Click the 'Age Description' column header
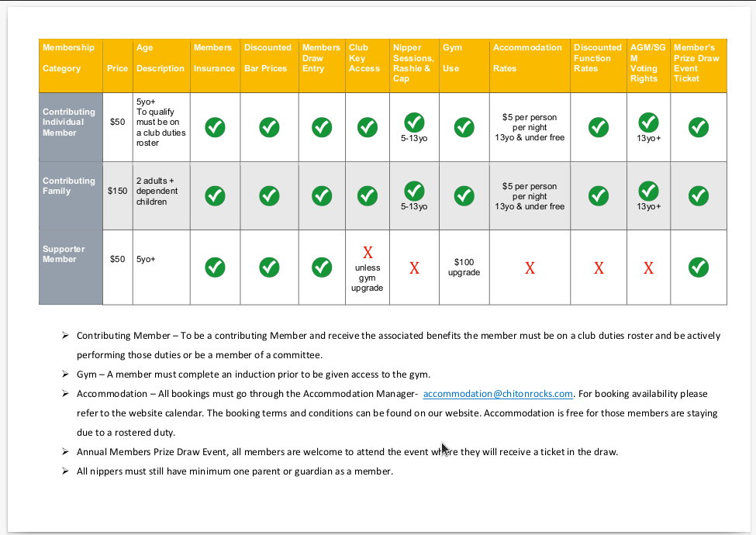Image resolution: width=756 pixels, height=535 pixels. (161, 66)
